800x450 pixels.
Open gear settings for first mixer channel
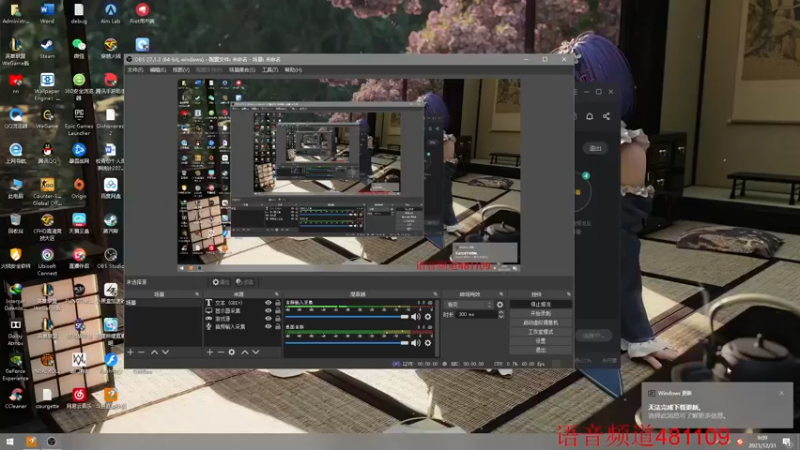coord(428,317)
